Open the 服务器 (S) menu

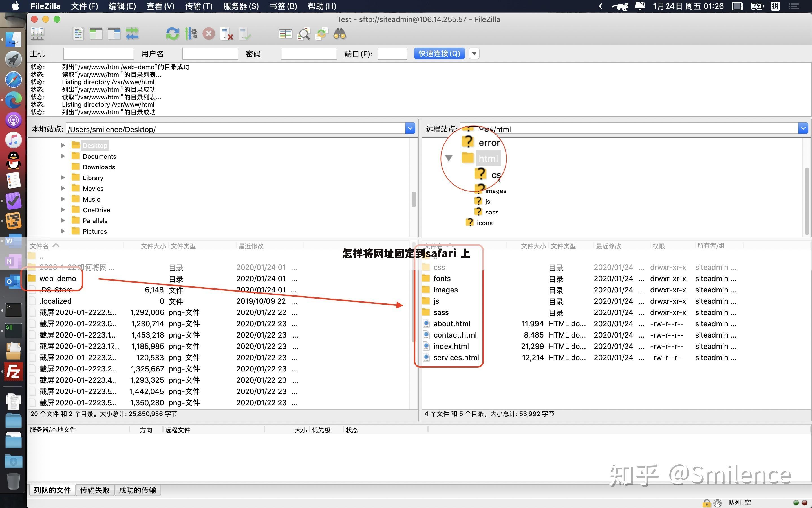[x=241, y=6]
